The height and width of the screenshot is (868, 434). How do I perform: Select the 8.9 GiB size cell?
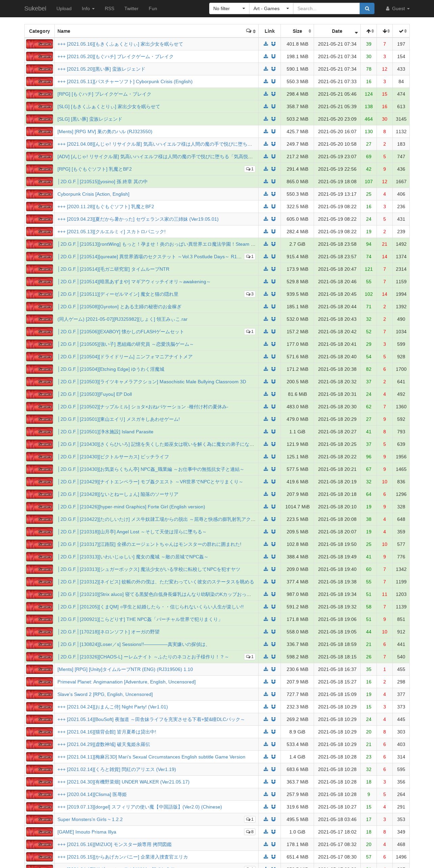[x=297, y=732]
